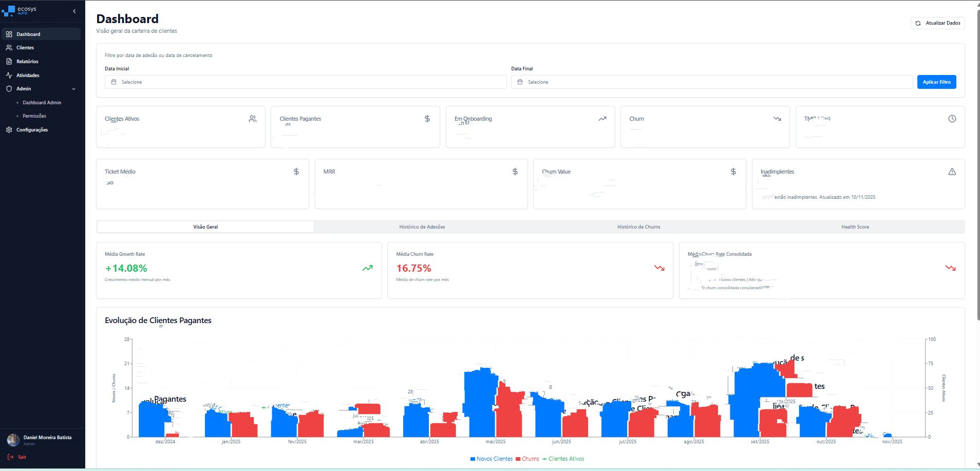Click the calendar icon in Data Inicial field
Image resolution: width=980 pixels, height=471 pixels.
coord(114,82)
